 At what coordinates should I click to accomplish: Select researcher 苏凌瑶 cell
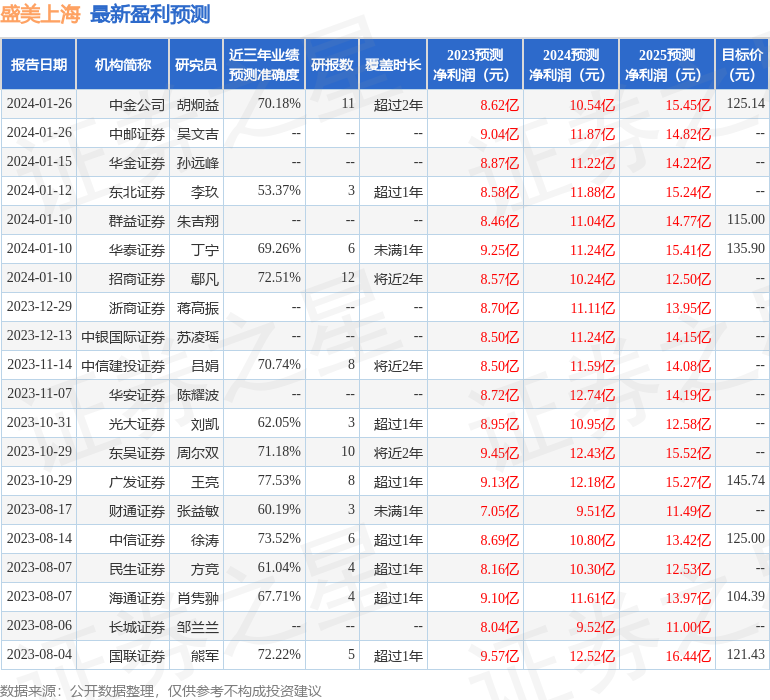pos(197,336)
